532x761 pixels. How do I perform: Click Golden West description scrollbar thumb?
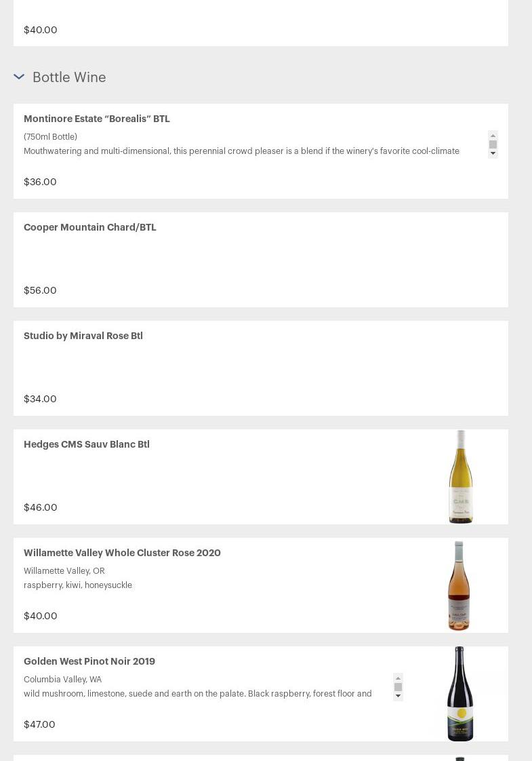pyautogui.click(x=398, y=687)
